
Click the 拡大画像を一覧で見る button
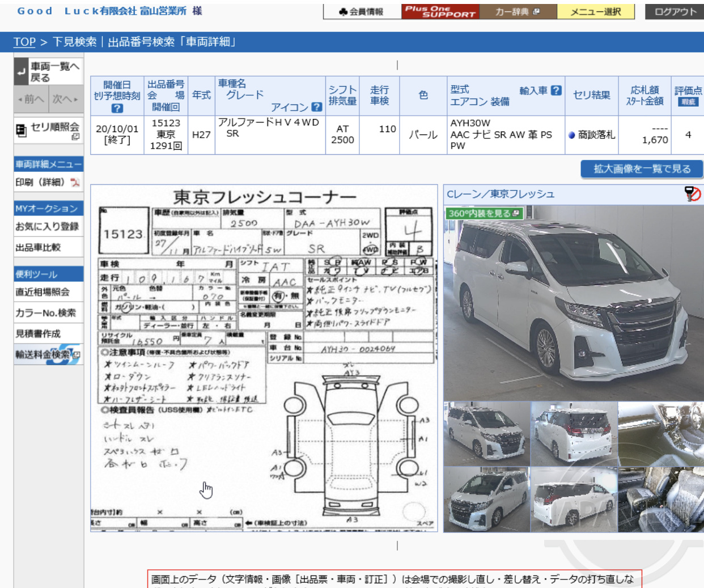641,168
